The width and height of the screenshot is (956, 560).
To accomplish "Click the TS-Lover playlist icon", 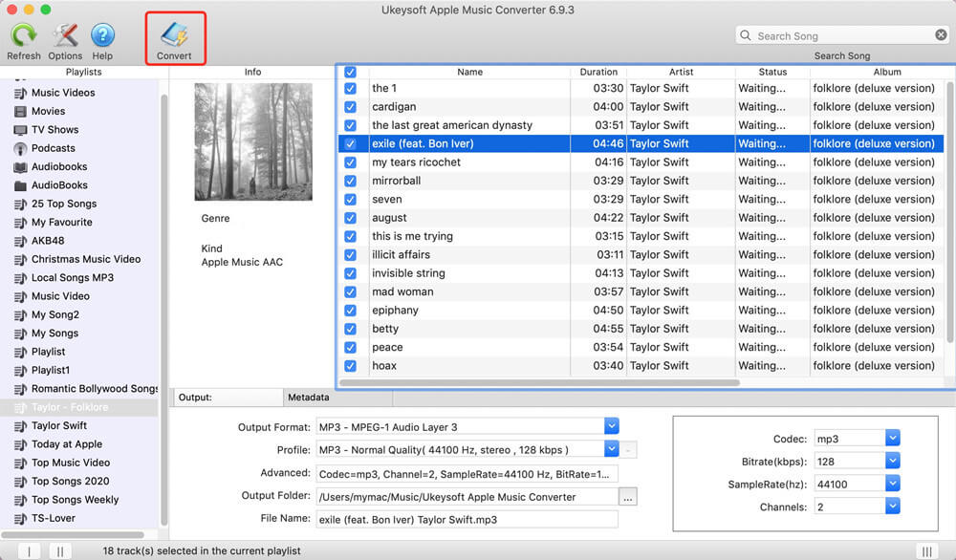I will pos(20,519).
